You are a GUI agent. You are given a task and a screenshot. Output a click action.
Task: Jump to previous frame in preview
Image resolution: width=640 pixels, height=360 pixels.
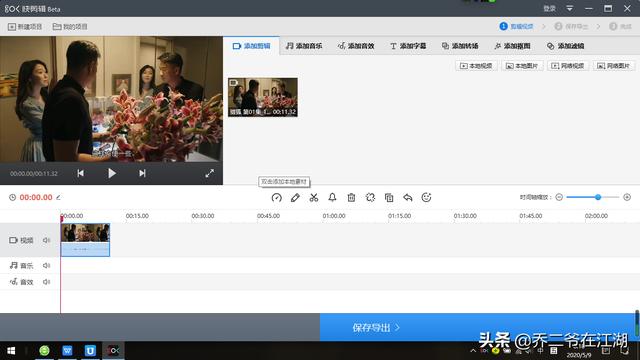tap(80, 173)
